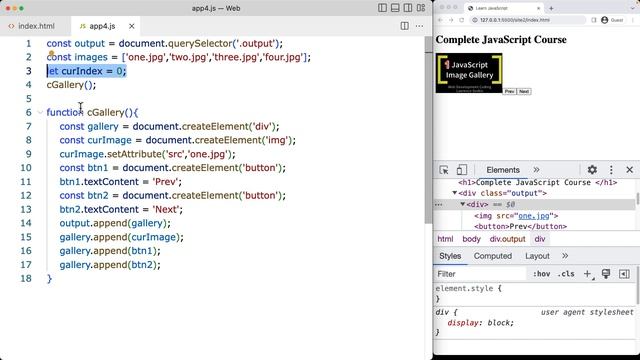Select the Elements panel tab in DevTools
Viewport: 640px width, 360px height.
503,170
